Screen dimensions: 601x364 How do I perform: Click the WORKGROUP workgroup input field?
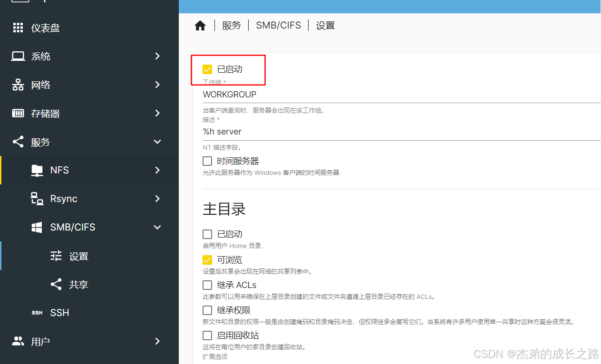pyautogui.click(x=401, y=95)
